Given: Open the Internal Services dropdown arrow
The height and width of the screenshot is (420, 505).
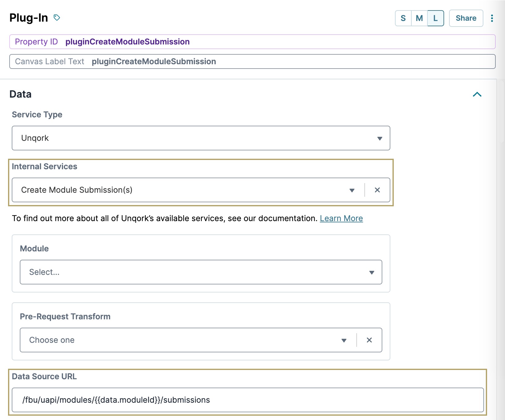Looking at the screenshot, I should tap(352, 190).
